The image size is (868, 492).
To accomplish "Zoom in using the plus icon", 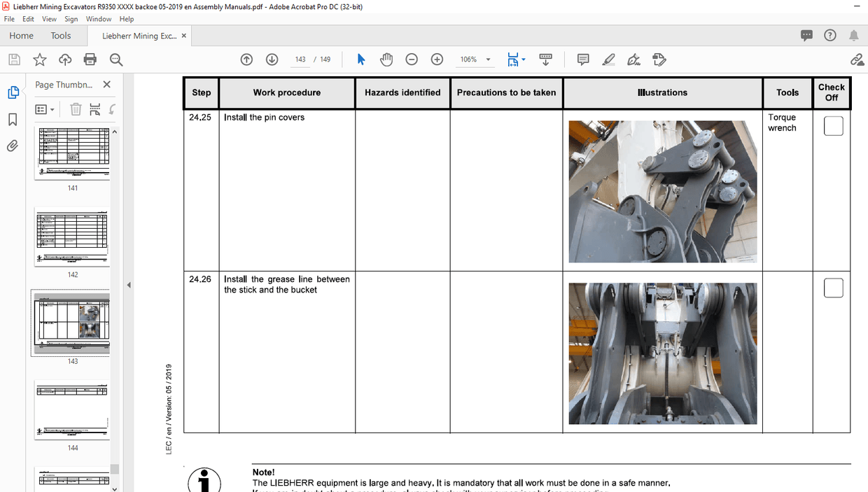I will [437, 59].
